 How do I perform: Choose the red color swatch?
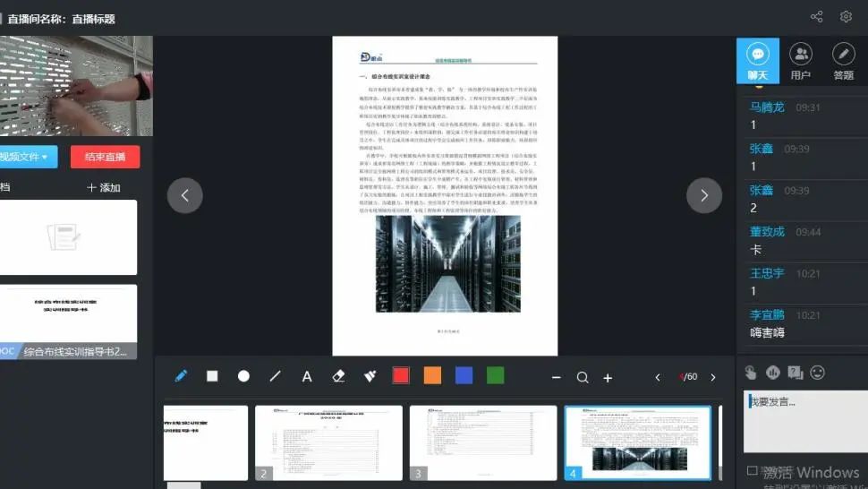pos(401,375)
